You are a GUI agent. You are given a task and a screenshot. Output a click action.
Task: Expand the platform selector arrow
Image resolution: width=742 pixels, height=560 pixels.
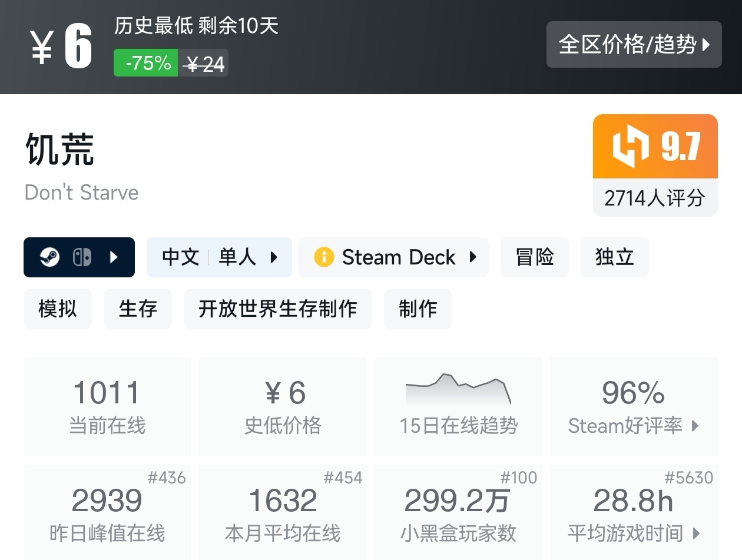pos(114,257)
